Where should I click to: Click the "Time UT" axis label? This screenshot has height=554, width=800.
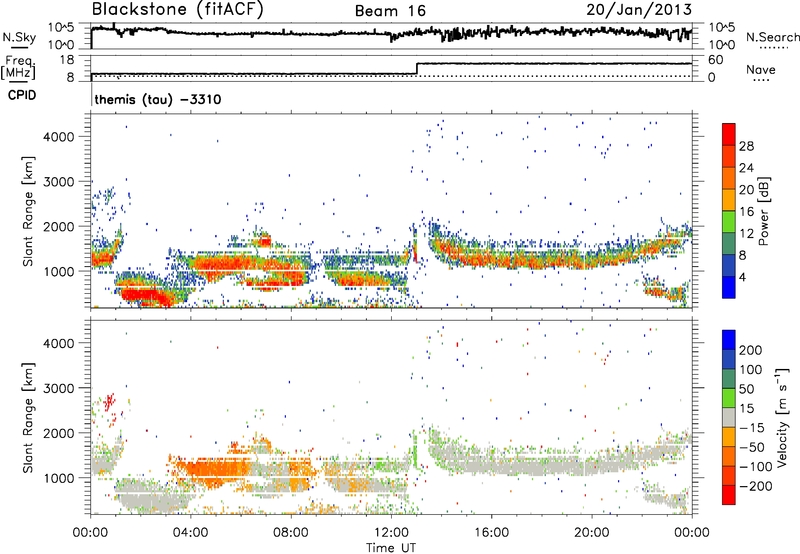(391, 547)
